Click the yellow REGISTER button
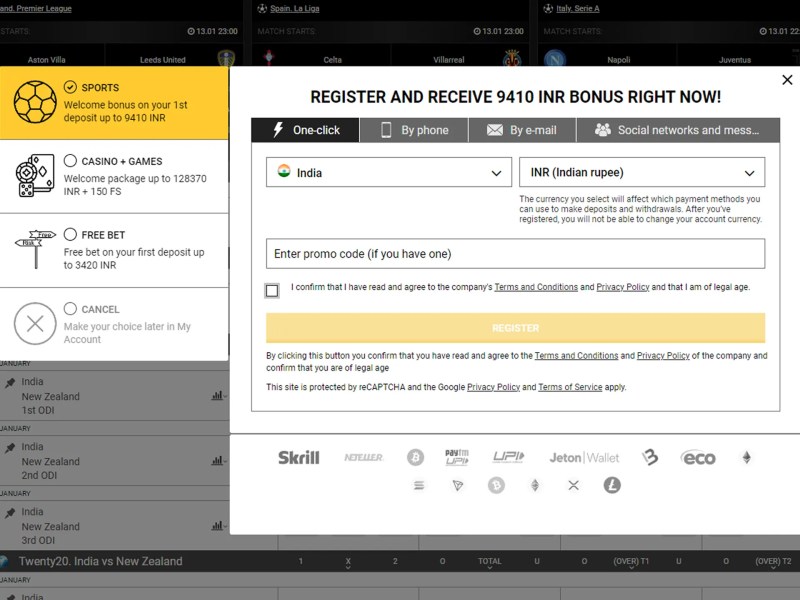This screenshot has height=600, width=800. pos(515,328)
